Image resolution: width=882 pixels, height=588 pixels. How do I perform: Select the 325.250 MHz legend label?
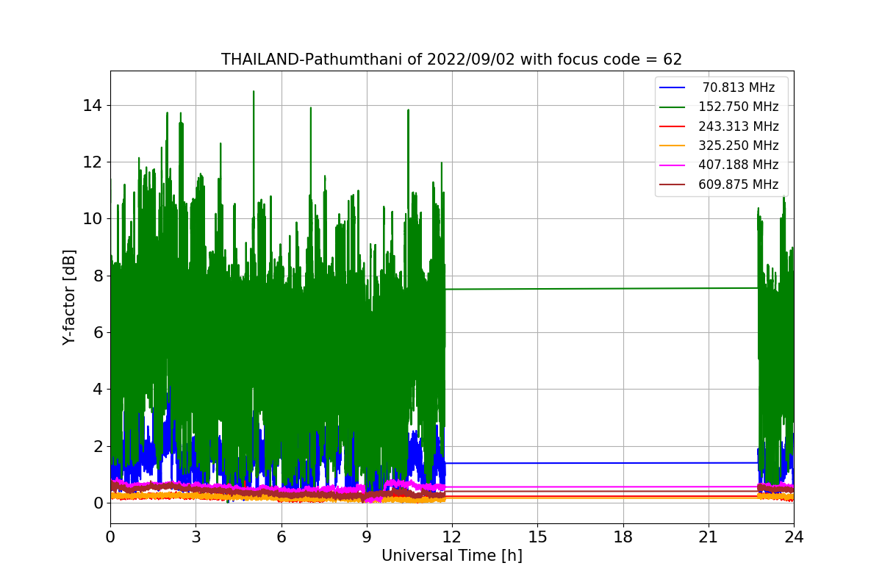[x=738, y=146]
